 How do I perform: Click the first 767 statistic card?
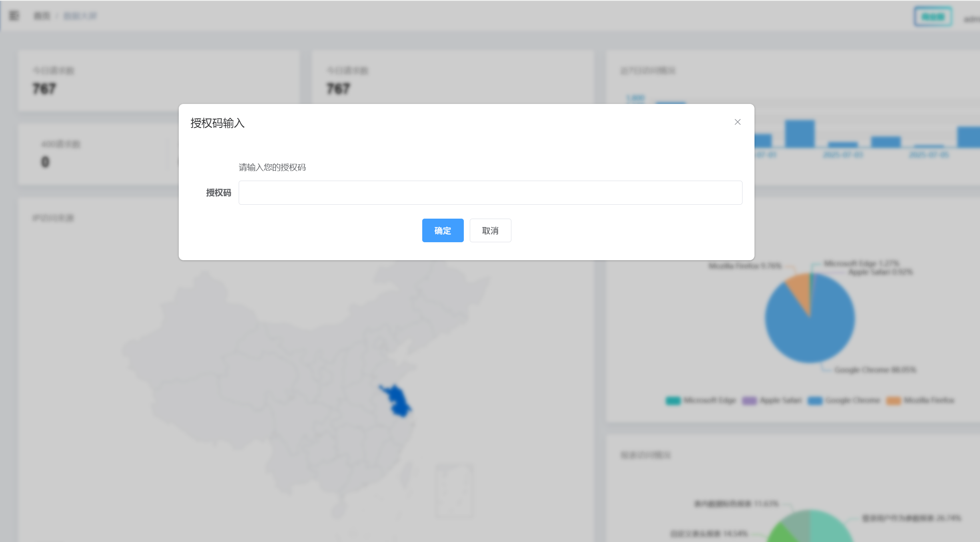coord(158,80)
